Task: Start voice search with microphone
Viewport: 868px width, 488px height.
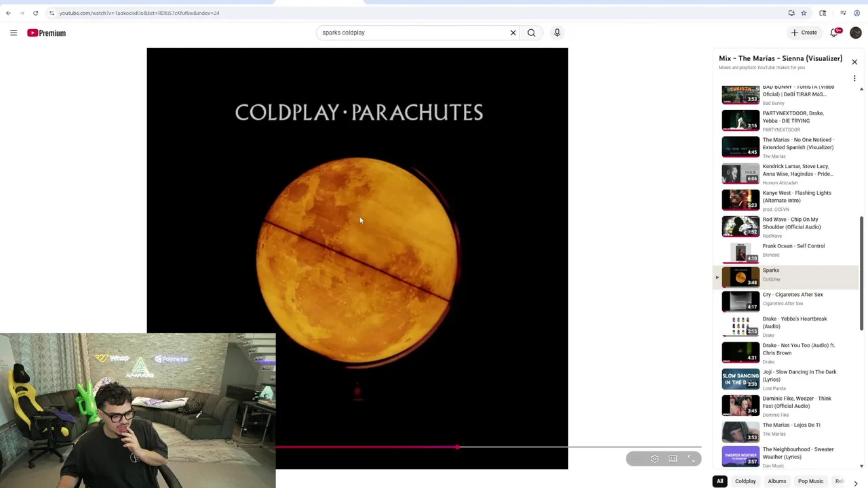Action: [557, 33]
